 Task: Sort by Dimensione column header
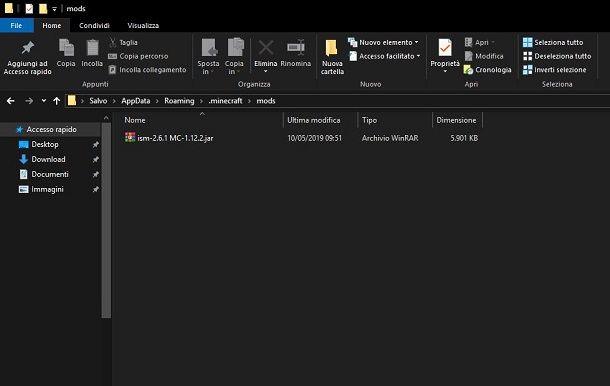(456, 120)
